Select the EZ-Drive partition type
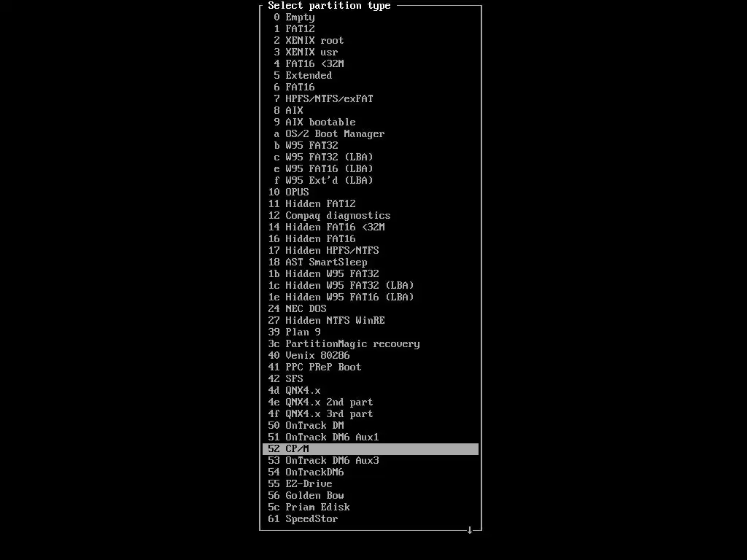 (370, 484)
